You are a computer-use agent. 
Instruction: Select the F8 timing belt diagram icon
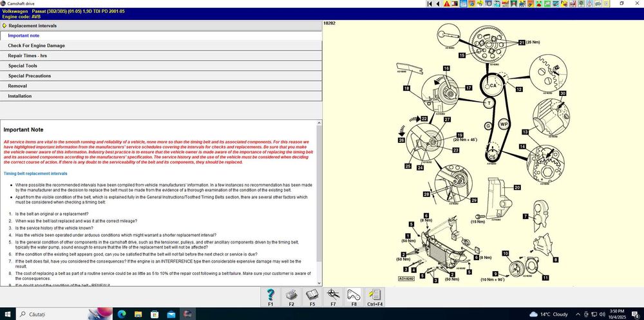pos(354,297)
